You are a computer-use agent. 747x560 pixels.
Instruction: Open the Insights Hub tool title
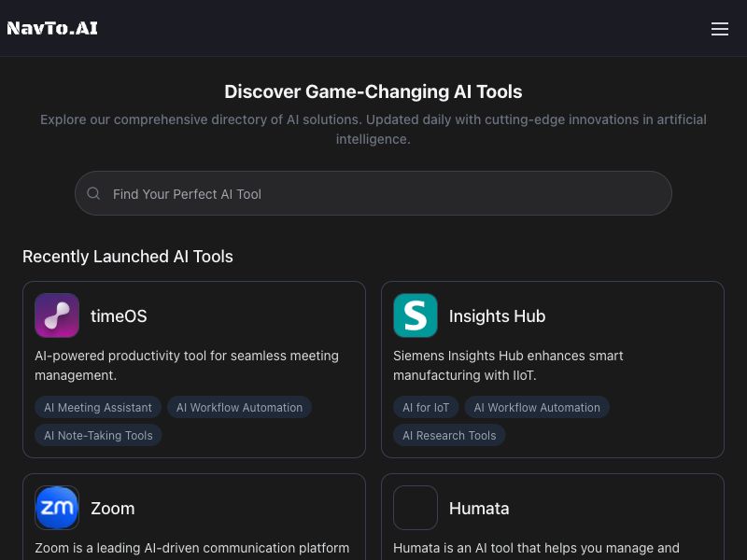[x=497, y=316]
